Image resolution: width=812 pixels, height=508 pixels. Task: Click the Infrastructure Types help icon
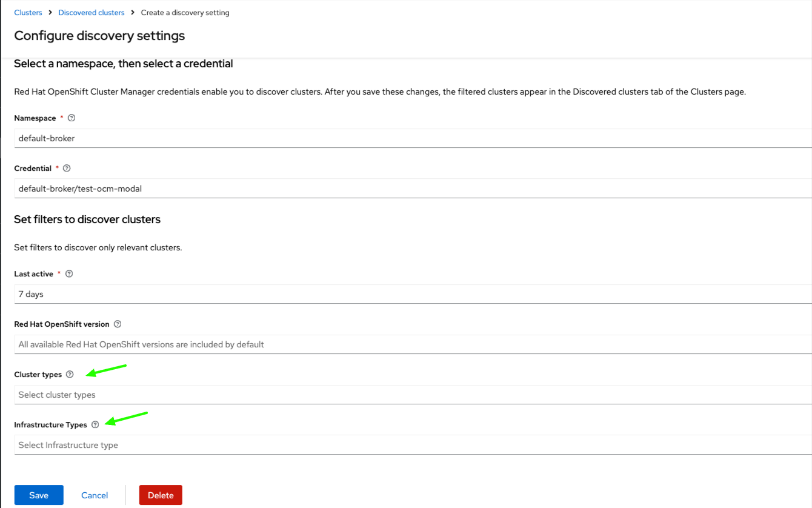tap(95, 425)
